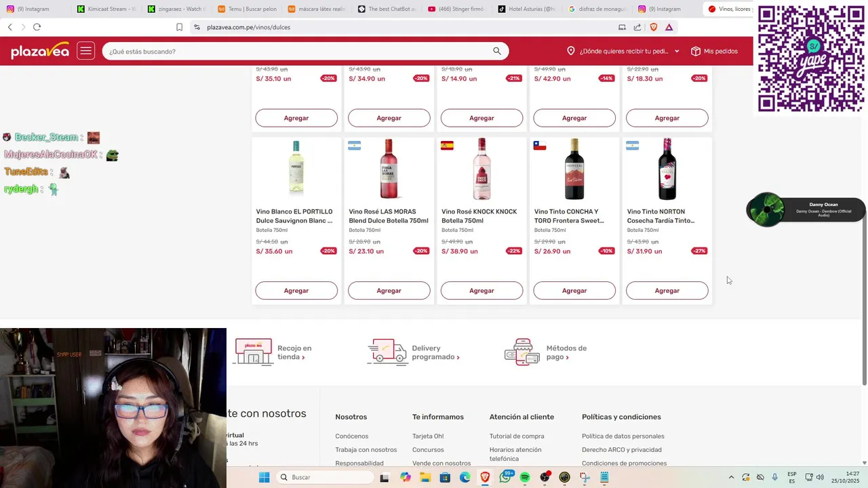Click the Delivery programado truck icon

coord(387,352)
